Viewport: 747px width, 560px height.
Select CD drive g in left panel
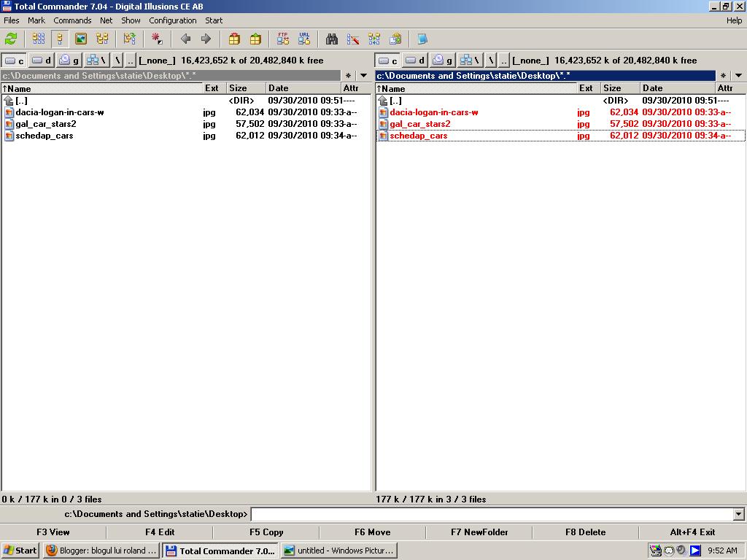point(69,61)
